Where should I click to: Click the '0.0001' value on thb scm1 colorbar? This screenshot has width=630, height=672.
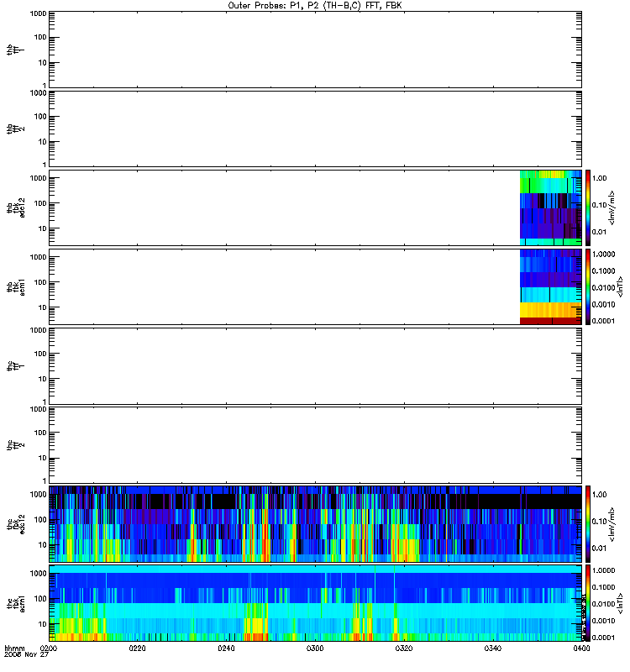coord(603,321)
